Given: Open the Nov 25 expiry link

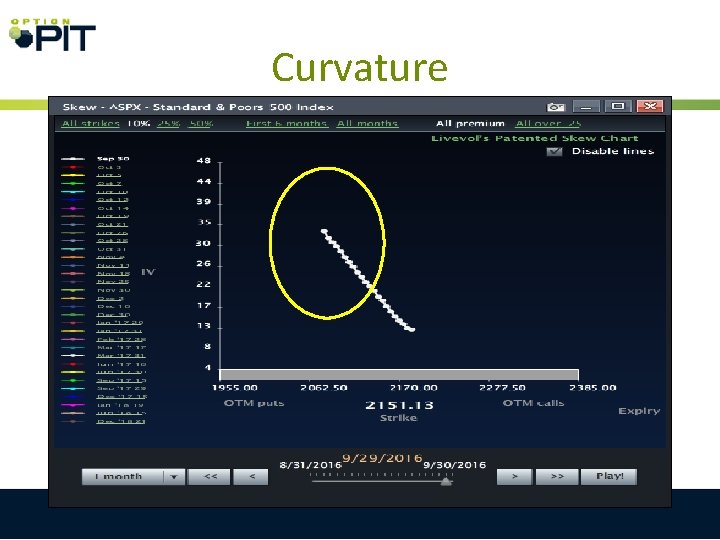Looking at the screenshot, I should 113,282.
